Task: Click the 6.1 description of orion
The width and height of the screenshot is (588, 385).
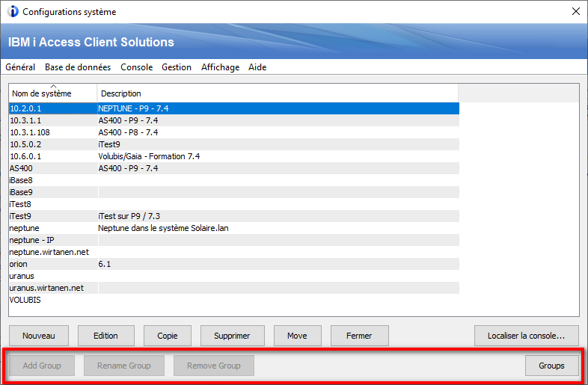Action: tap(104, 265)
